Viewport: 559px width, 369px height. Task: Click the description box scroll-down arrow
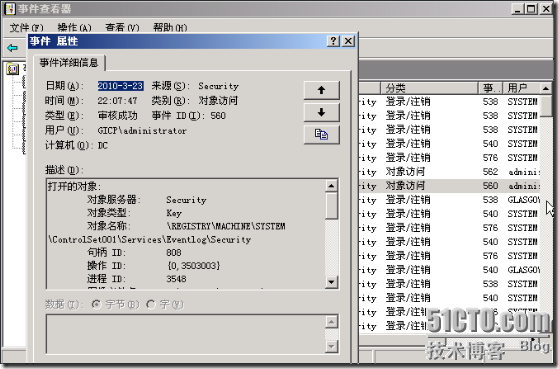331,282
